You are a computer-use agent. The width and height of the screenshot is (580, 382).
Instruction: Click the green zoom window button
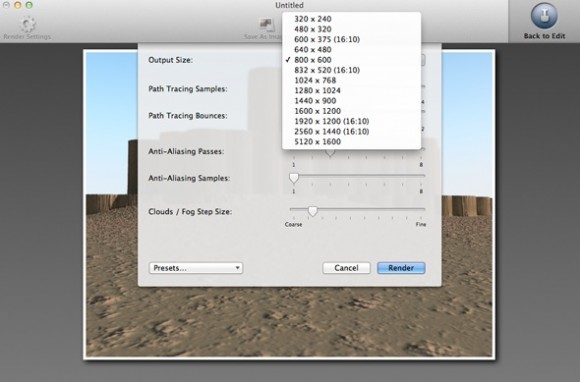click(x=29, y=5)
